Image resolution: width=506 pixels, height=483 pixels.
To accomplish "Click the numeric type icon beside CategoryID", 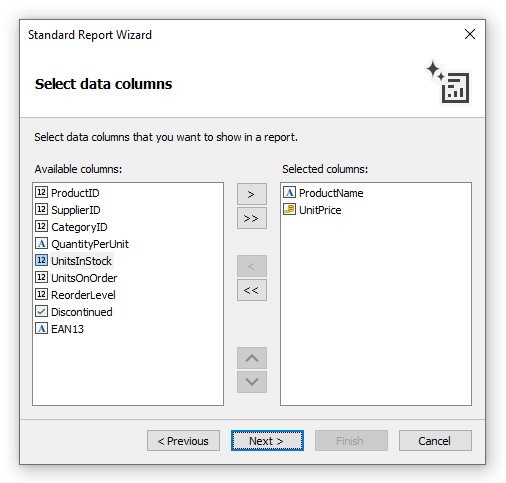I will [41, 226].
